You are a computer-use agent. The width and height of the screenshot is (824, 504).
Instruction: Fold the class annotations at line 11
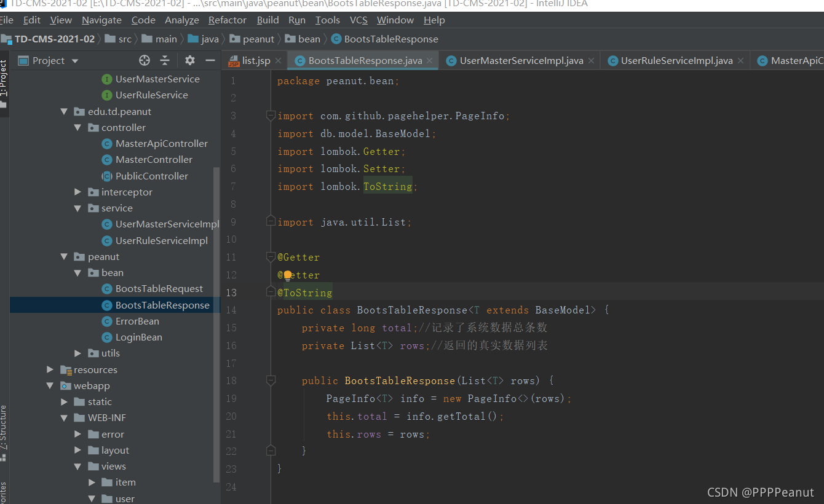pyautogui.click(x=271, y=257)
